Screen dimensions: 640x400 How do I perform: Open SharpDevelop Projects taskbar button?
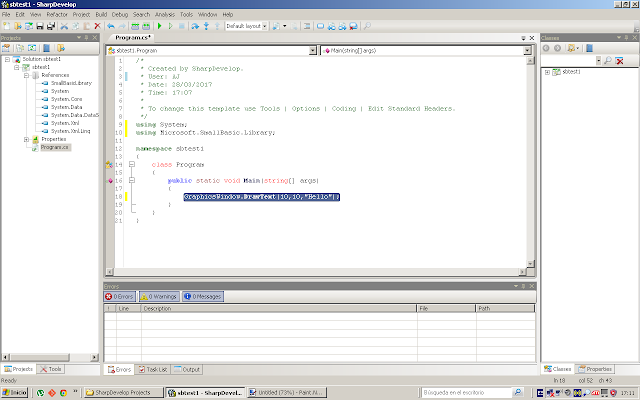pos(124,393)
